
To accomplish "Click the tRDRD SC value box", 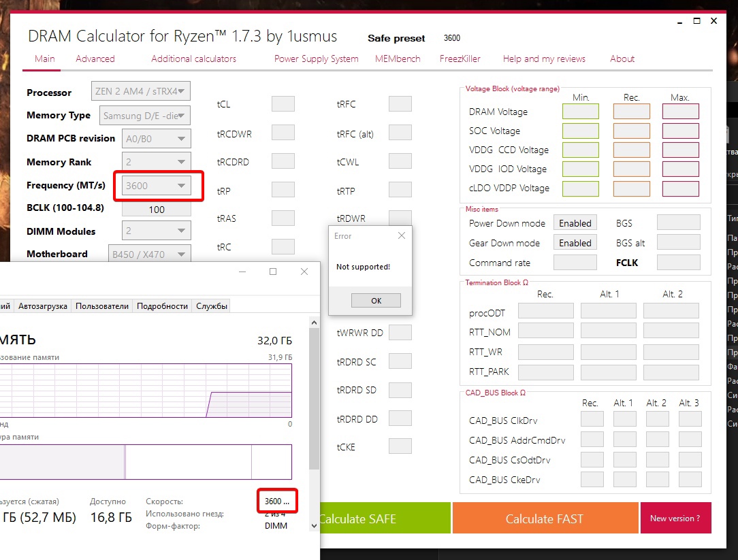I will (400, 361).
